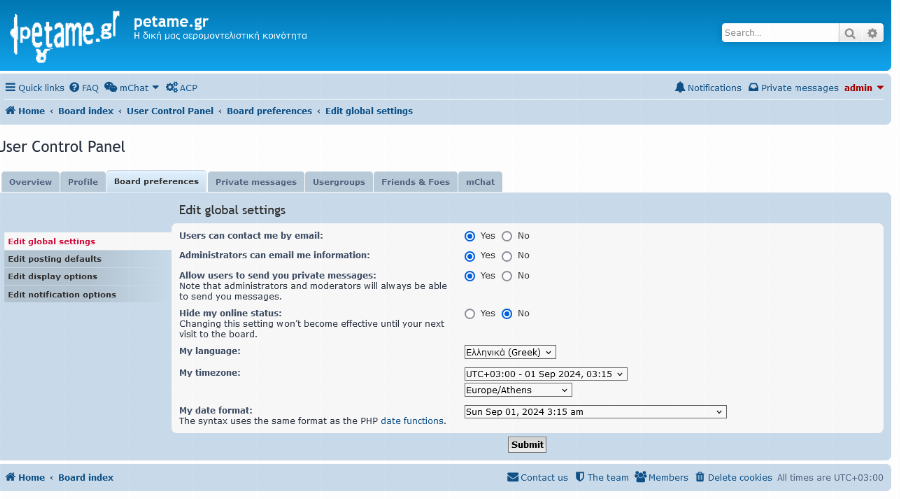Switch to the Friends & Foes tab

pos(416,181)
